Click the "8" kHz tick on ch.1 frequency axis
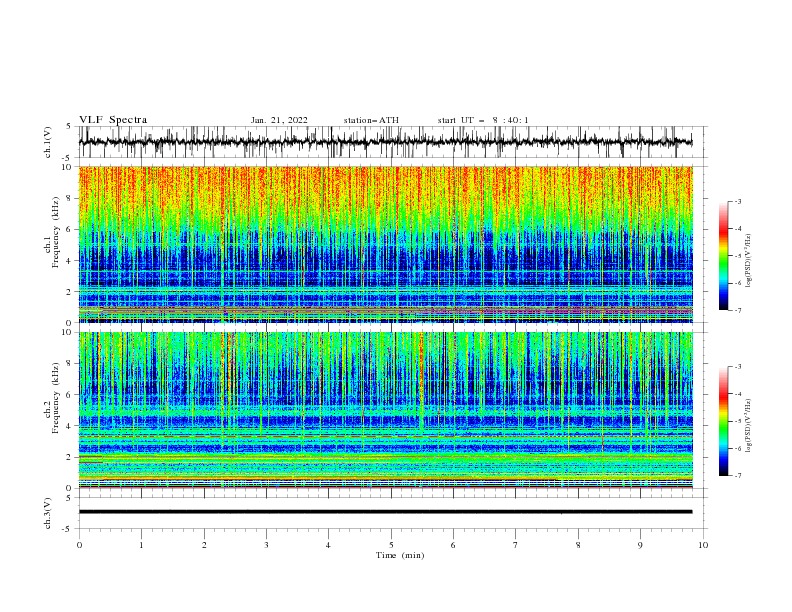 [70, 198]
